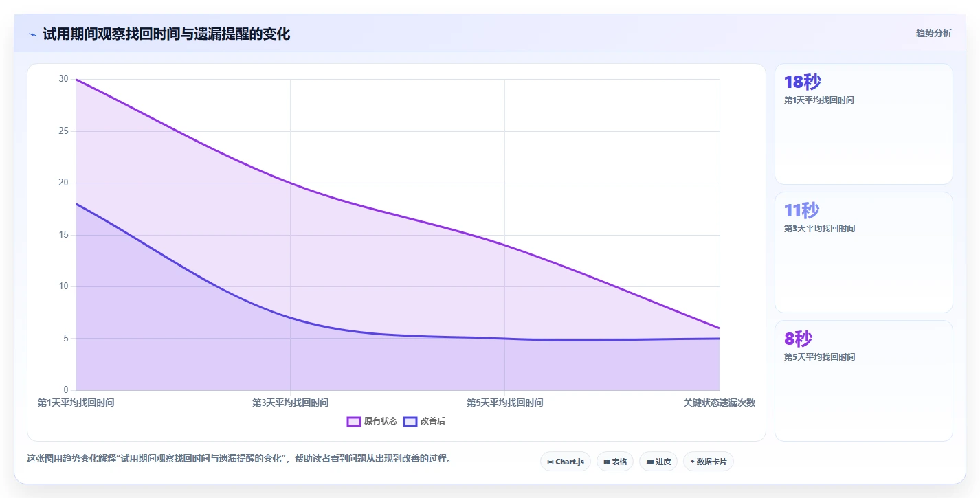Click the x-axis label 关键状态遗漏次数
The width and height of the screenshot is (980, 498).
coord(719,403)
